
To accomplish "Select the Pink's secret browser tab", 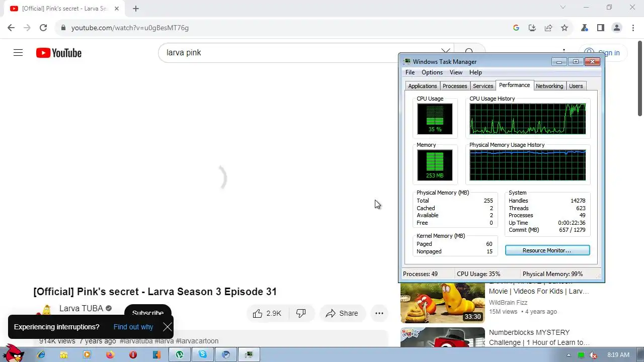I will coord(64,9).
